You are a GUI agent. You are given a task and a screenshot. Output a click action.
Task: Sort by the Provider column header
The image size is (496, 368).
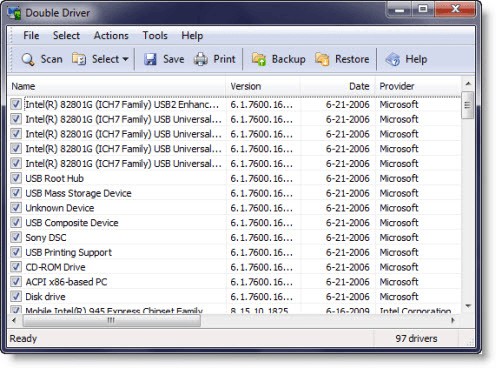tap(418, 86)
